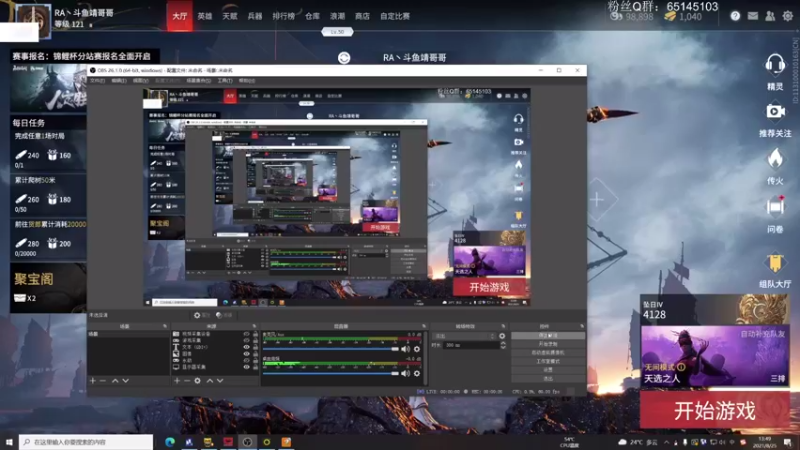Open 组队大厅 team lobby icon
Image resolution: width=800 pixels, height=450 pixels.
pyautogui.click(x=774, y=263)
